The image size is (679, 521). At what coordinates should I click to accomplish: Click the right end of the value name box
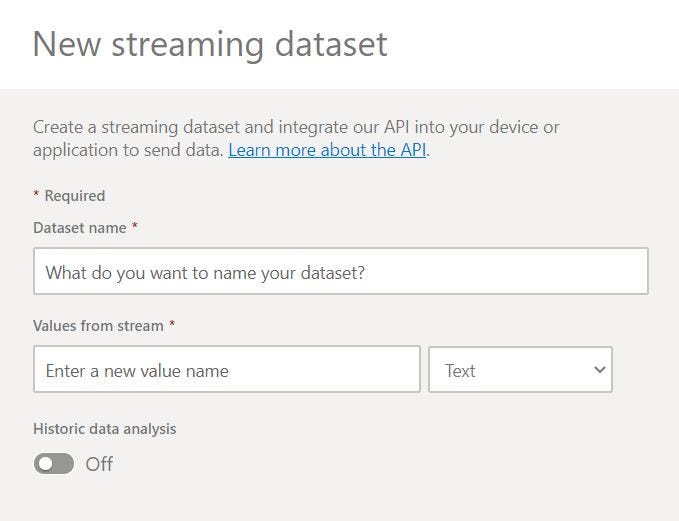click(x=405, y=370)
